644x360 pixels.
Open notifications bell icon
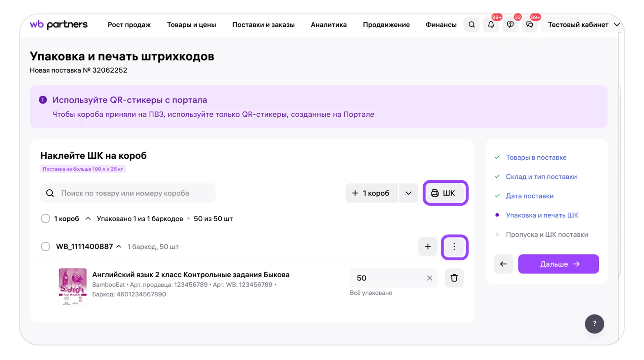click(491, 25)
